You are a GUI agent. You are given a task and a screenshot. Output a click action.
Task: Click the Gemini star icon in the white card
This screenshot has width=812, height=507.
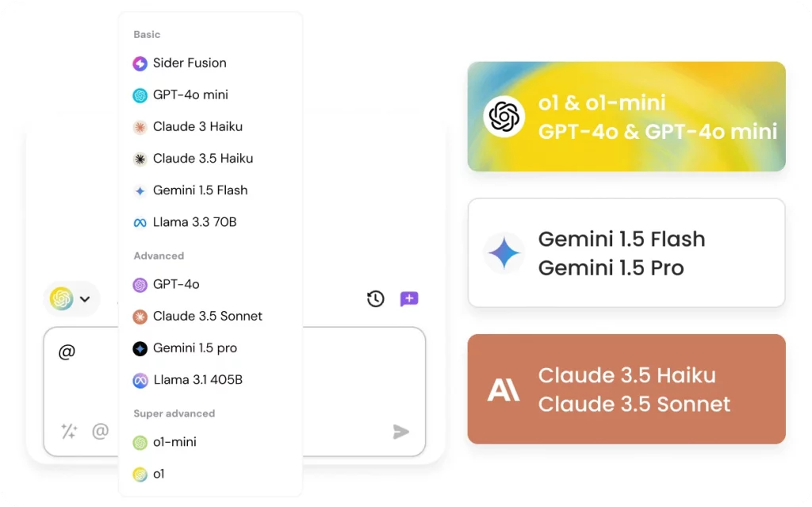(x=504, y=254)
